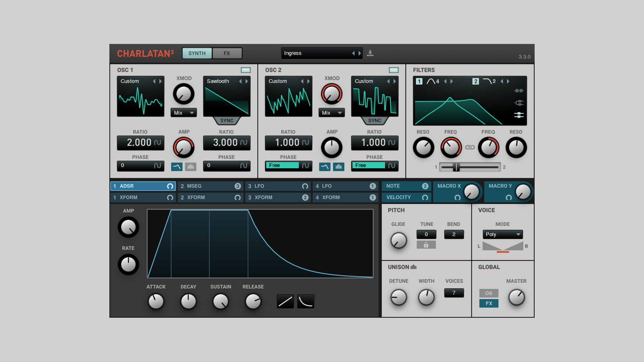Viewport: 644px width, 362px height.
Task: Click the preset download/save icon
Action: pyautogui.click(x=370, y=53)
